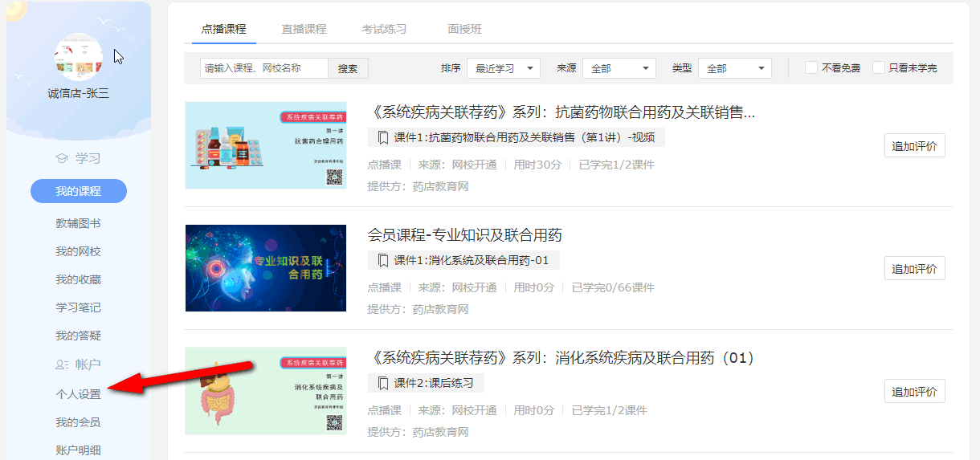Open the 类型 filter dropdown
Image resolution: width=980 pixels, height=460 pixels.
point(735,69)
